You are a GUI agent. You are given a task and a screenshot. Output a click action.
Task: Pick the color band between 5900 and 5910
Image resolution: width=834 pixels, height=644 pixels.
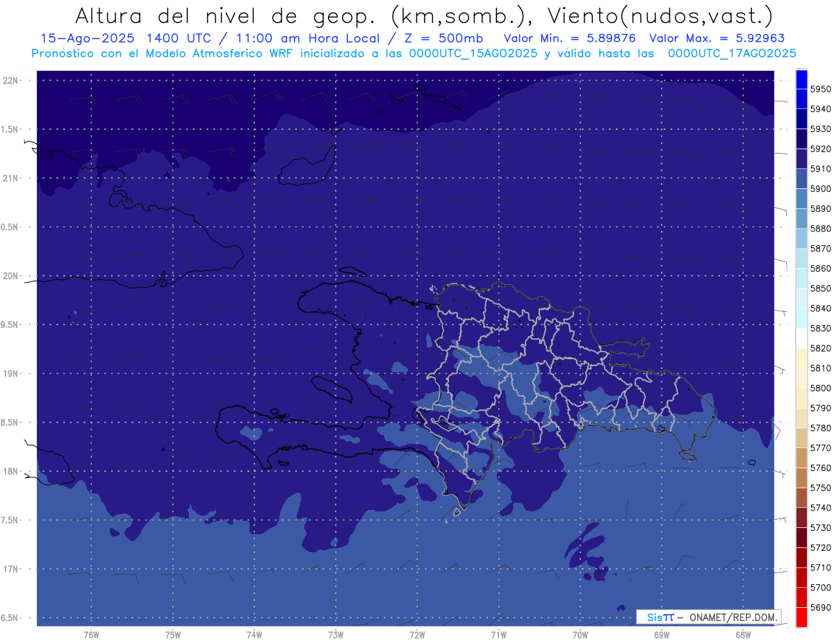click(x=801, y=179)
